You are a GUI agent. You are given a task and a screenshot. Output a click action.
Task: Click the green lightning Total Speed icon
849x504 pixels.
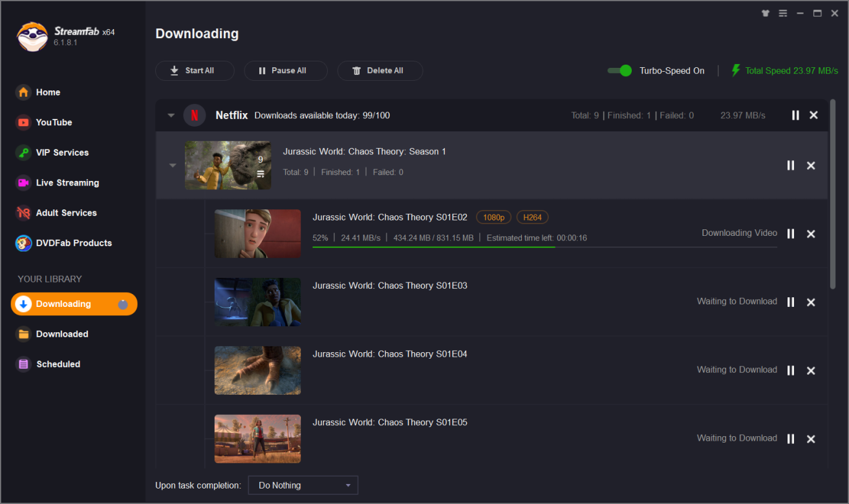coord(735,70)
